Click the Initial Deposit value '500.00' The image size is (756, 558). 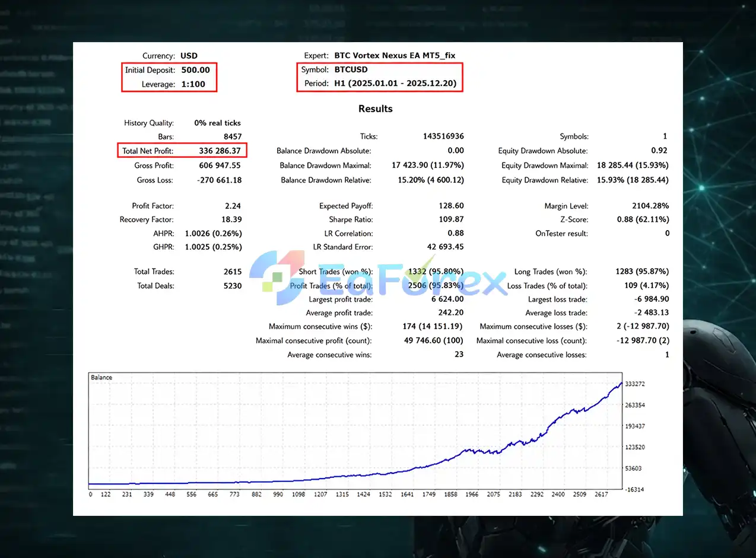pyautogui.click(x=196, y=69)
